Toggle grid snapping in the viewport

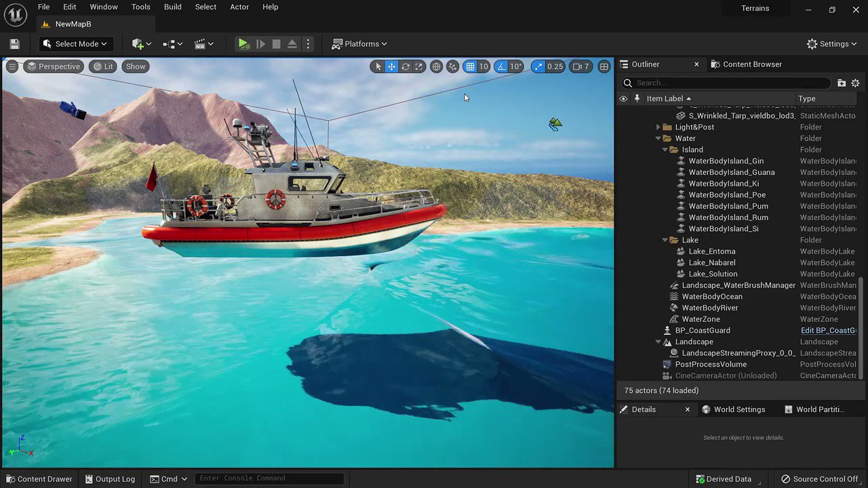point(470,66)
